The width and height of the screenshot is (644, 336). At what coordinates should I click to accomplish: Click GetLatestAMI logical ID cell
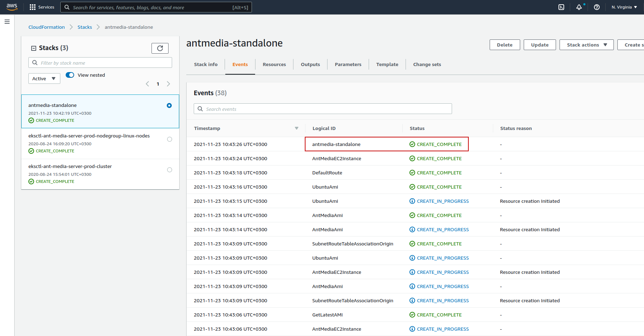(327, 315)
